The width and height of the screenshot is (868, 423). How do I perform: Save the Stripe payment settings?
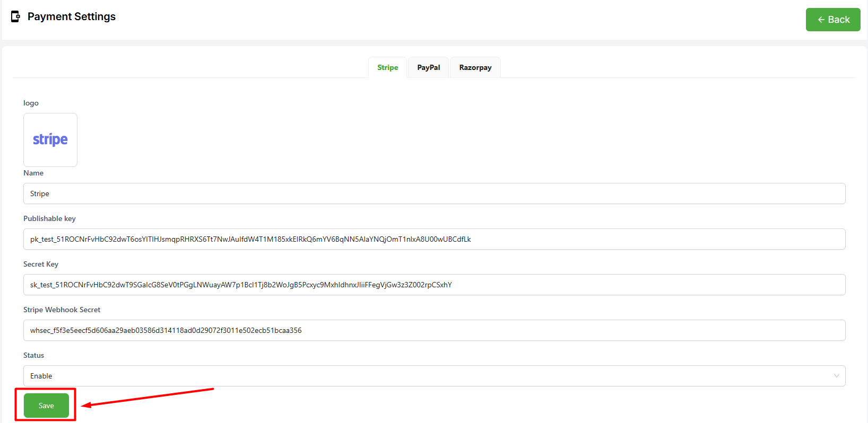46,406
